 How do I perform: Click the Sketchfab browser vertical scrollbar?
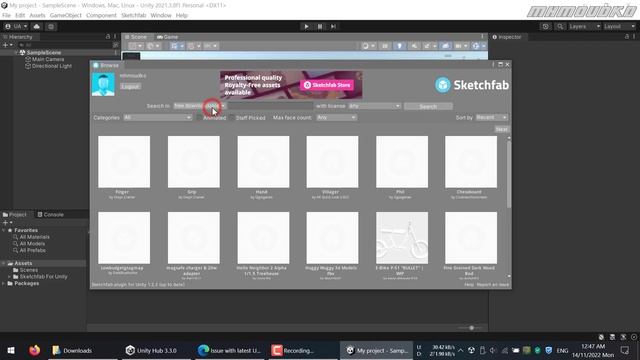pyautogui.click(x=509, y=174)
